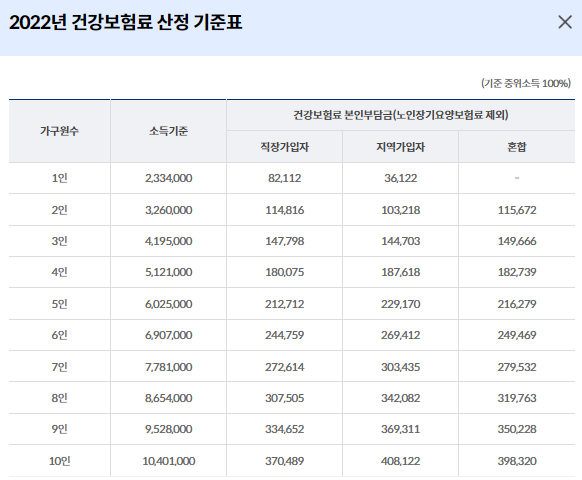
Task: Select value 182,739
Action: [x=517, y=272]
